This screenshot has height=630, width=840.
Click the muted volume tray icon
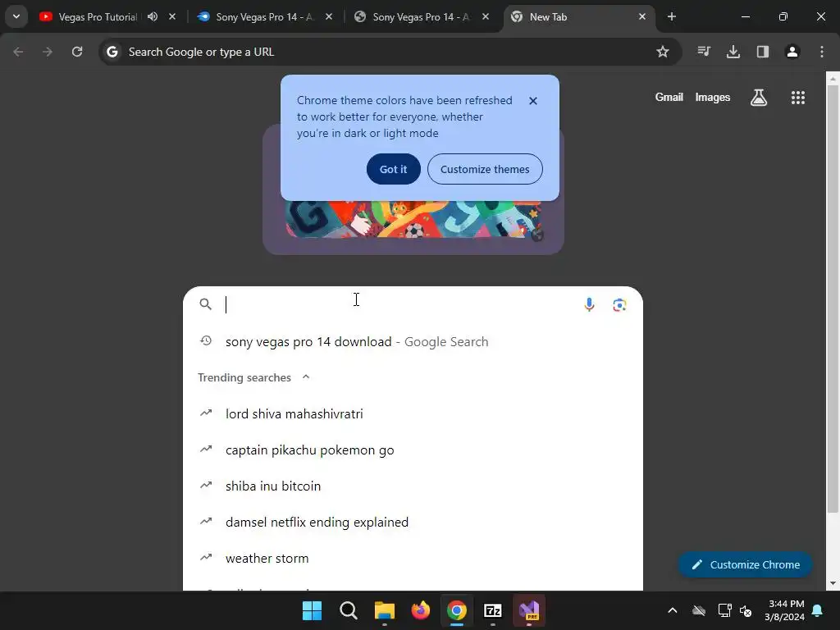tap(746, 610)
